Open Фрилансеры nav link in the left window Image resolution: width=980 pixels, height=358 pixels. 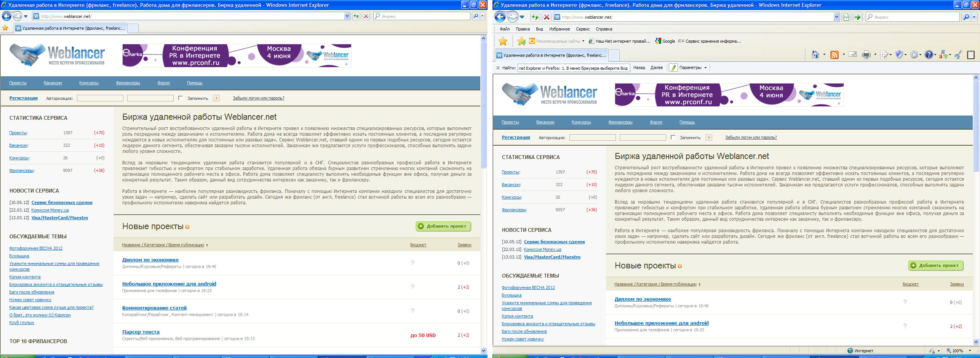[128, 83]
